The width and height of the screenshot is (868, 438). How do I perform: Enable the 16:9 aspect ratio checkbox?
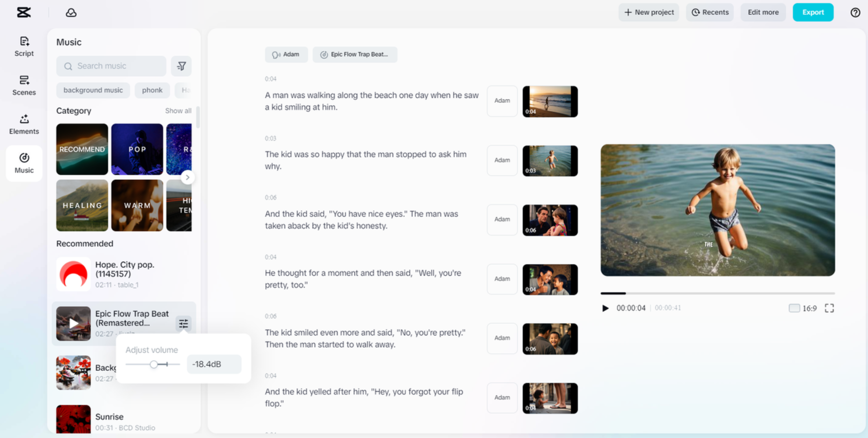[794, 308]
